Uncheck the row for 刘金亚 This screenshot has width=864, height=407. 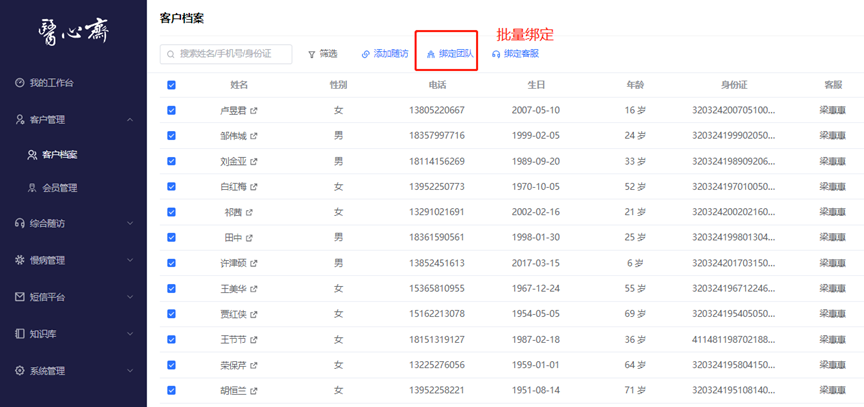click(x=171, y=161)
